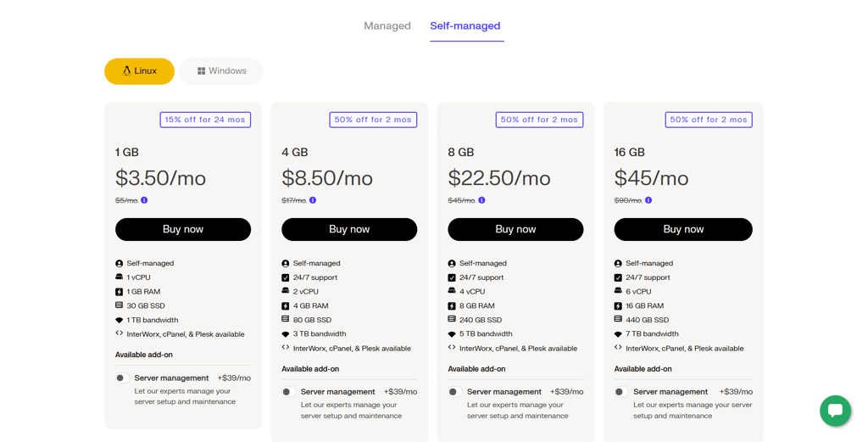Click the 4 vCPU icon
Screen dimensions: 868x442
(x=452, y=291)
